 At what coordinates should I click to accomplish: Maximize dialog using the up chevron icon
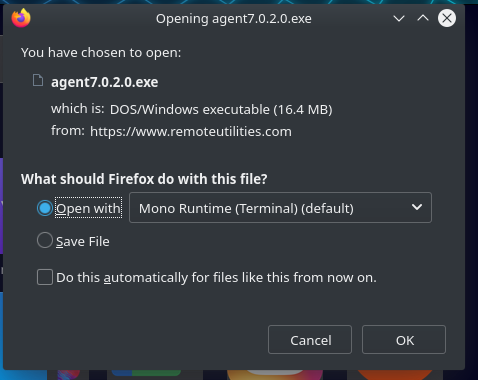pos(423,18)
